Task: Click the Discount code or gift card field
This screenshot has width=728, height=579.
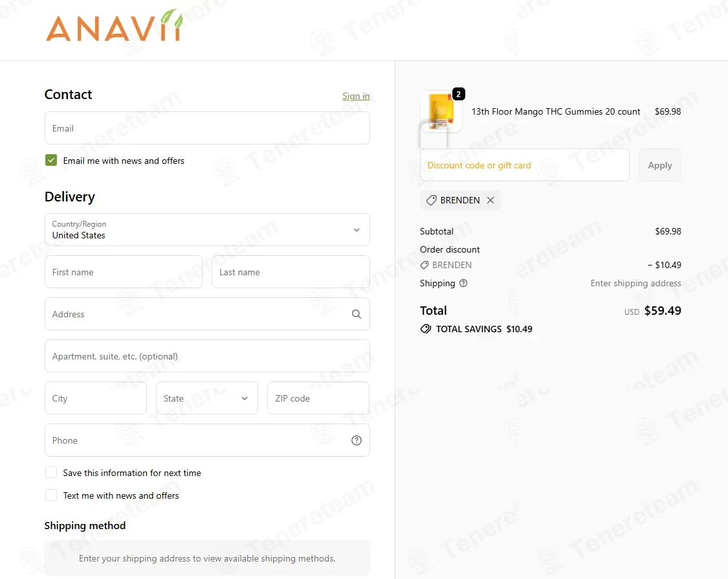Action: pos(525,165)
